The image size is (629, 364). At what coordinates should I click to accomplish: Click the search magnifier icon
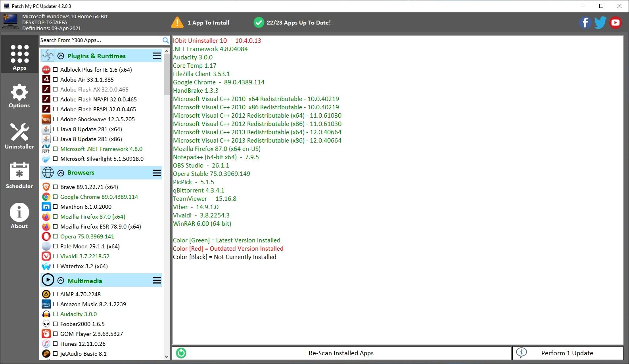tap(166, 40)
